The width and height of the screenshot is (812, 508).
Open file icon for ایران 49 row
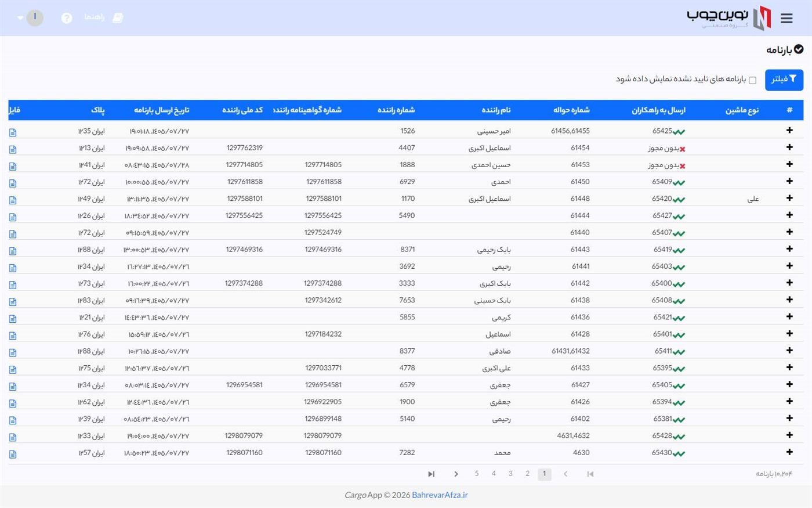(x=13, y=200)
